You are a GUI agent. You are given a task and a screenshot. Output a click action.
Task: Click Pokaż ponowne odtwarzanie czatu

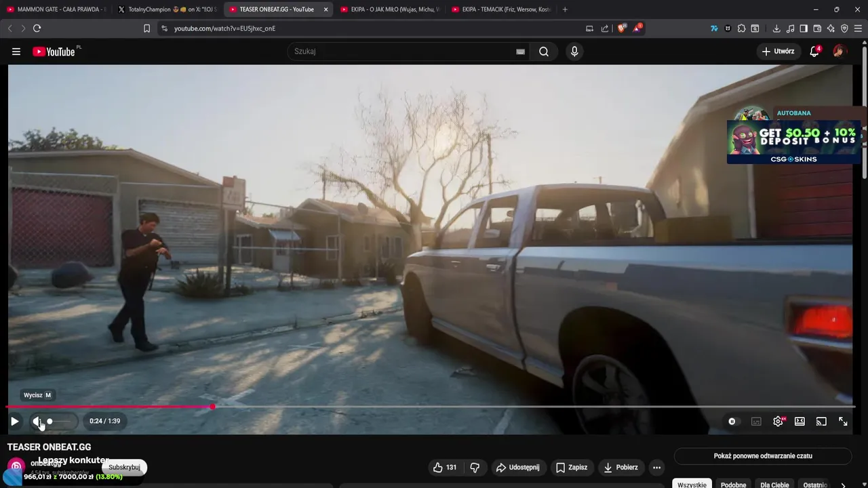click(x=763, y=456)
